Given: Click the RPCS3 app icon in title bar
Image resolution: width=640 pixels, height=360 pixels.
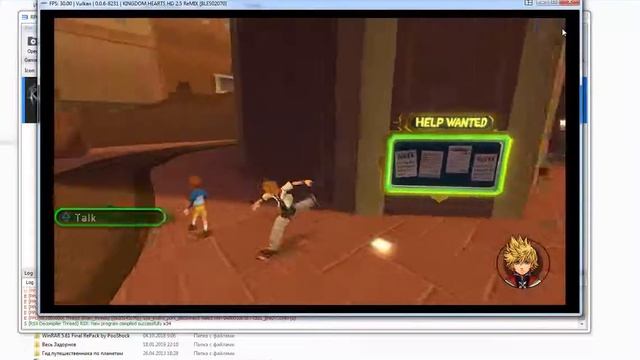Looking at the screenshot, I should (25, 17).
